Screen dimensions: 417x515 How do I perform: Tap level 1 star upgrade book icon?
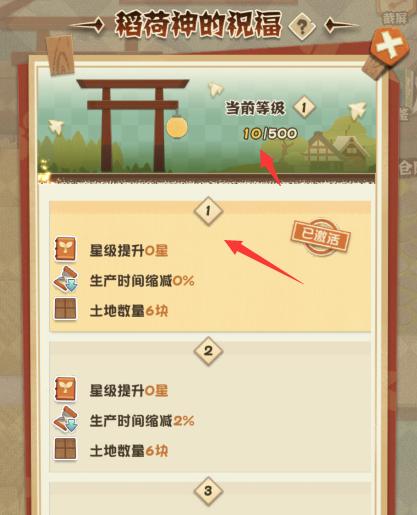65,249
